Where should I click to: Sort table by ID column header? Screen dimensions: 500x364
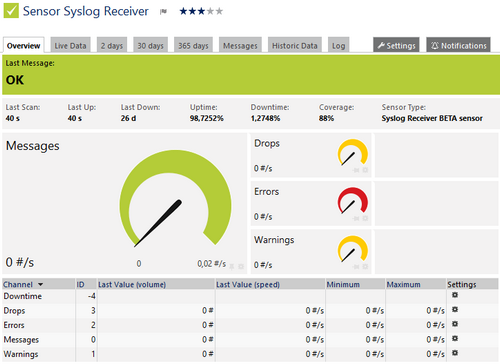click(x=80, y=284)
